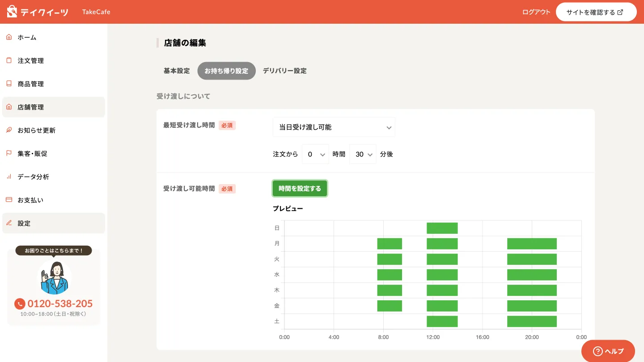Click the megaphone icon for お知らせ更新
The width and height of the screenshot is (644, 362).
point(9,130)
